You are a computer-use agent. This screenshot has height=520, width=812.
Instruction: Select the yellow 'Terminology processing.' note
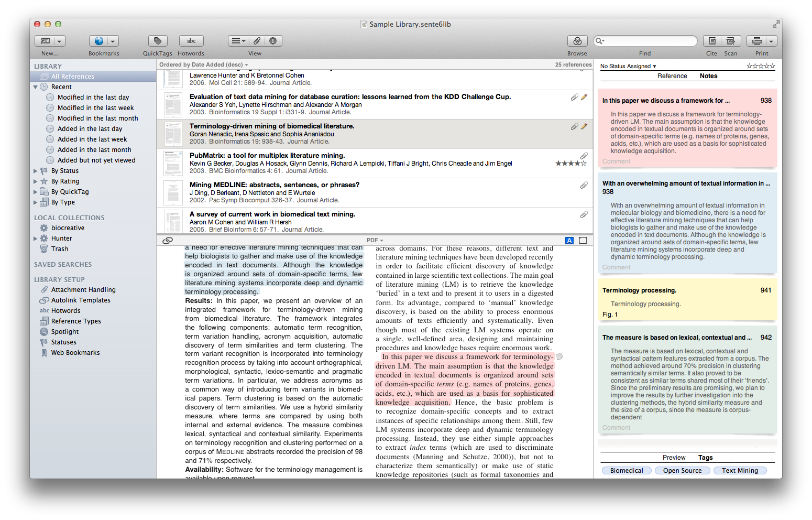[687, 300]
